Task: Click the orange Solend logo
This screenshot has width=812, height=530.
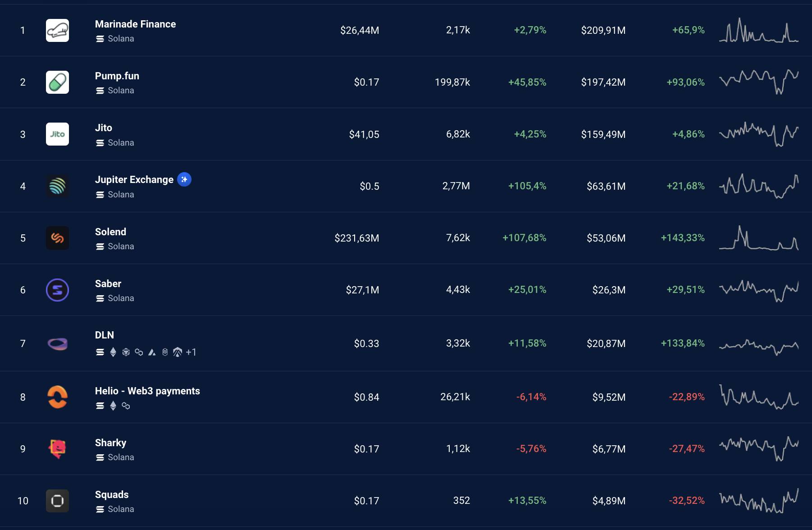Action: (57, 238)
